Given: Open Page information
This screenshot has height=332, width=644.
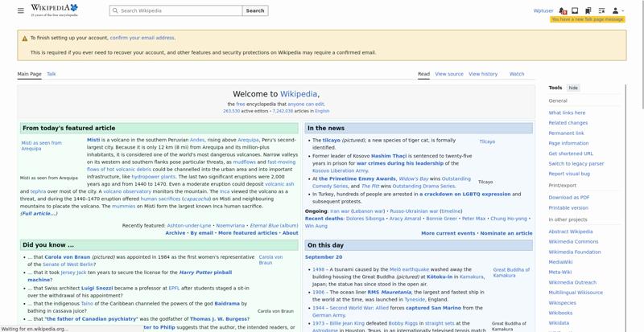Looking at the screenshot, I should (568, 143).
